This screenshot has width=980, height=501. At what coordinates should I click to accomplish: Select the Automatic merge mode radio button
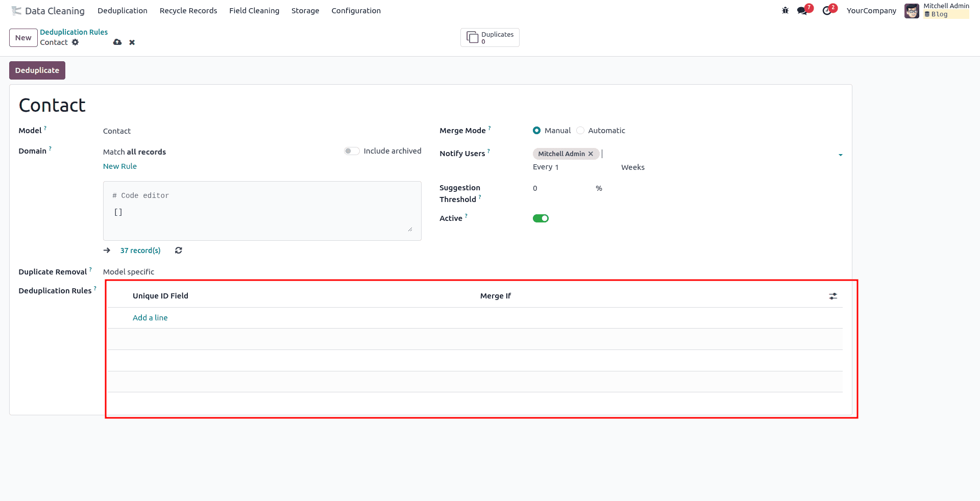coord(580,130)
